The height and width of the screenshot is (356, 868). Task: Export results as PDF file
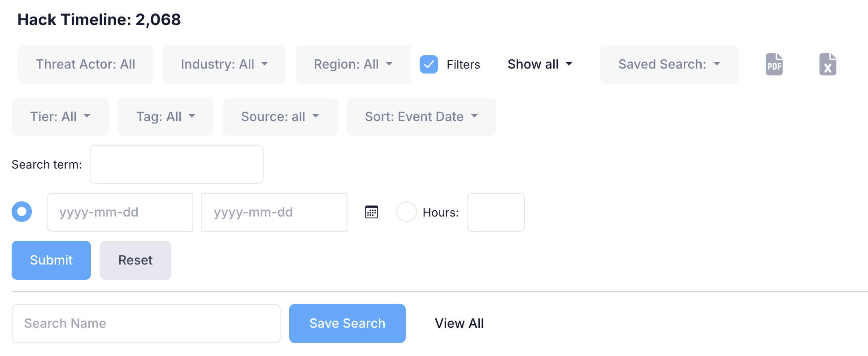click(x=774, y=64)
